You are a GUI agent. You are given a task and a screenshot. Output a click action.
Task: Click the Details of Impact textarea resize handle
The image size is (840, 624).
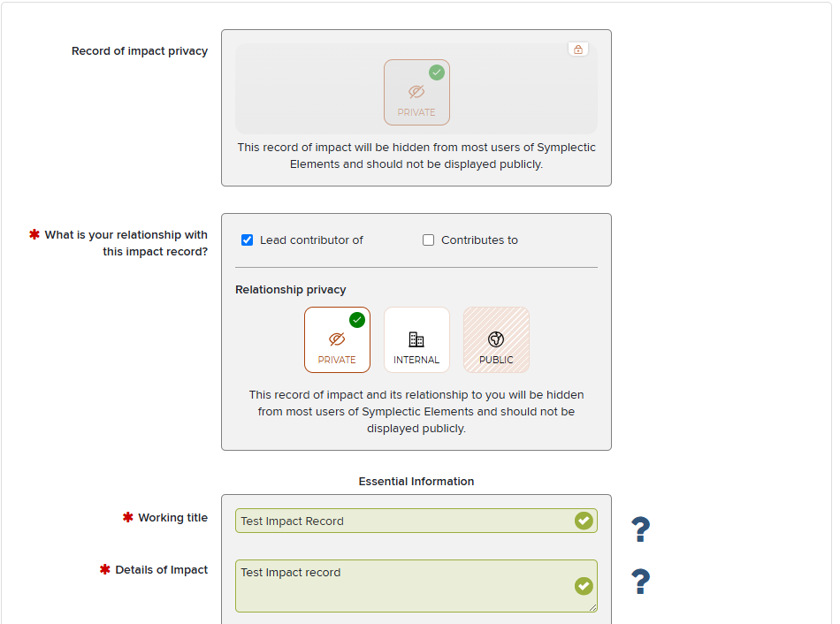pyautogui.click(x=593, y=608)
